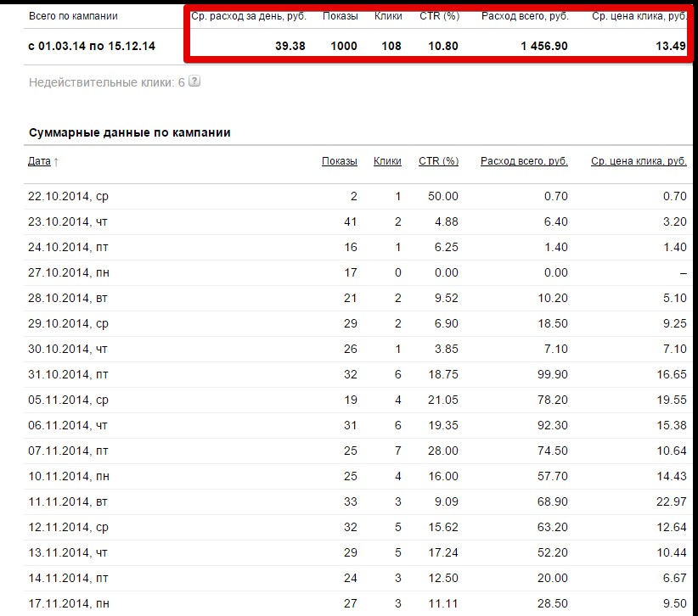This screenshot has height=616, width=698.
Task: Select expense 99.90 on 31.10.2014
Action: (x=553, y=374)
